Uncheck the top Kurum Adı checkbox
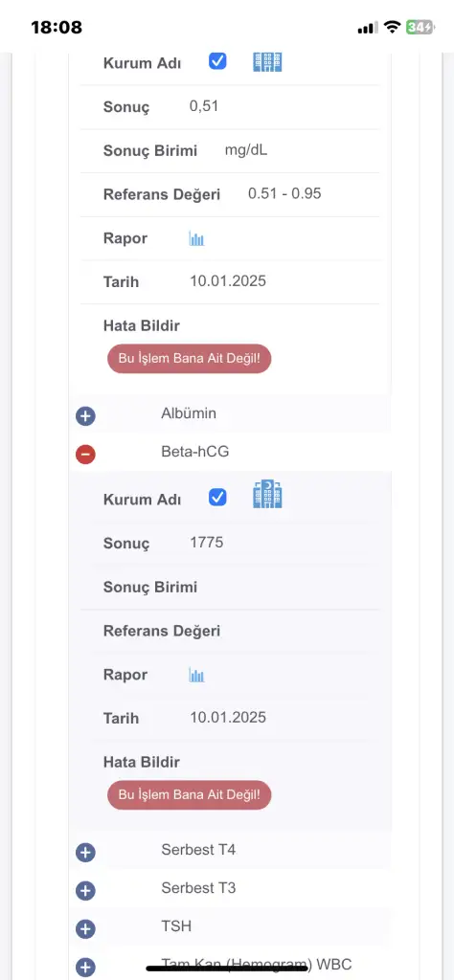 pyautogui.click(x=217, y=61)
